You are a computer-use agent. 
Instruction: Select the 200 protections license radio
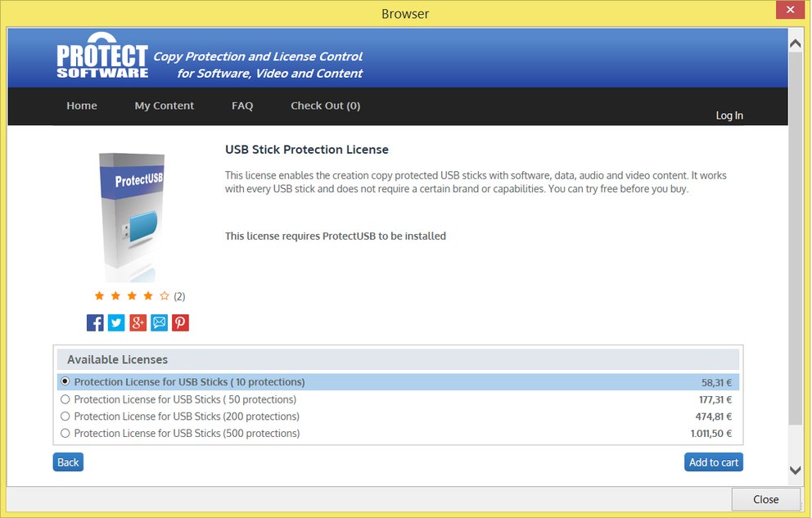click(x=65, y=417)
